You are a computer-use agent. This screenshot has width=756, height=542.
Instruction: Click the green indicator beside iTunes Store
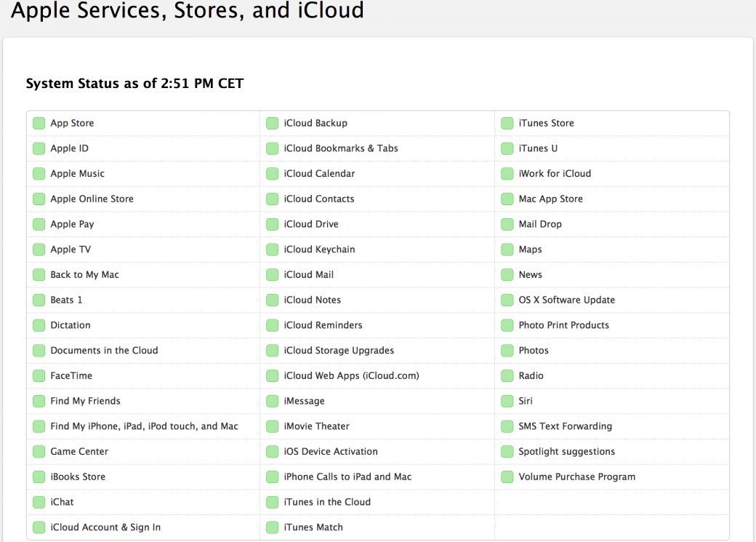tap(507, 124)
